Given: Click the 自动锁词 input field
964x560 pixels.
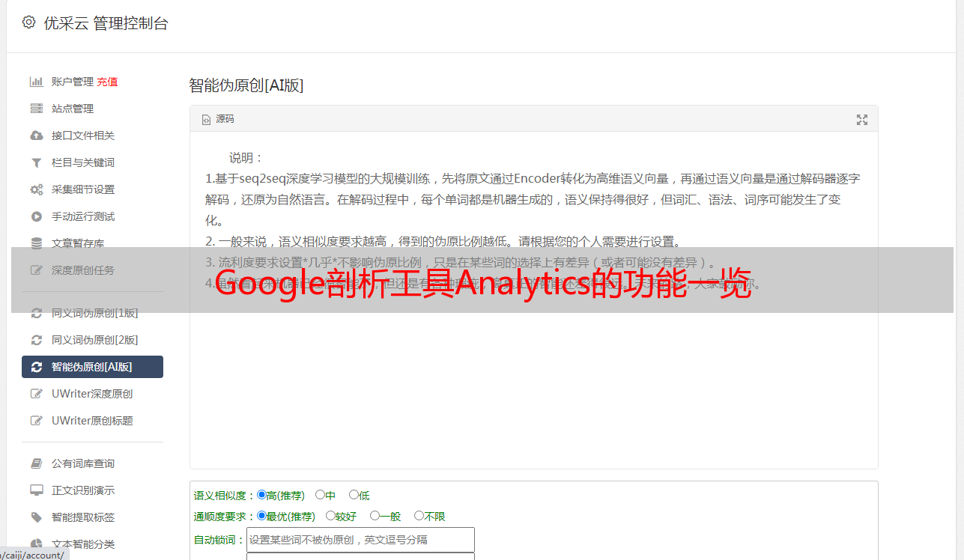Looking at the screenshot, I should click(360, 540).
